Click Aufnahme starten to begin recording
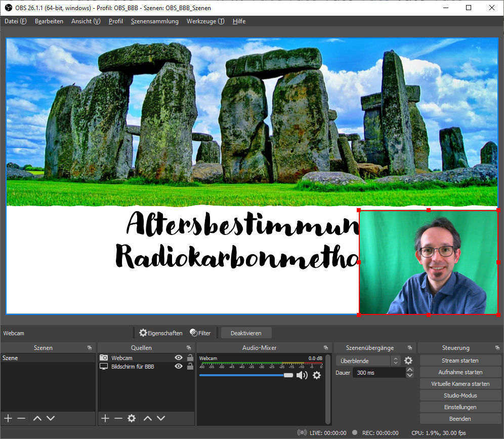The image size is (504, 439). 460,372
